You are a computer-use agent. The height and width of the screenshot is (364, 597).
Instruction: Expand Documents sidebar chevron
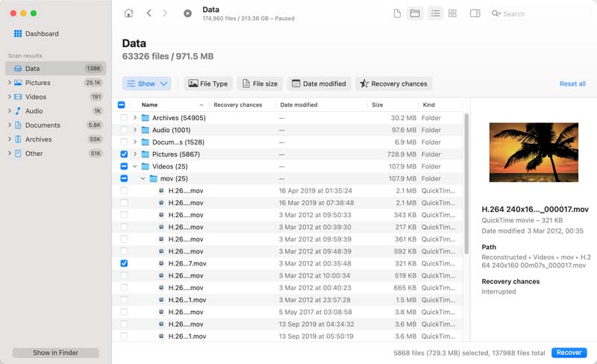pyautogui.click(x=9, y=125)
